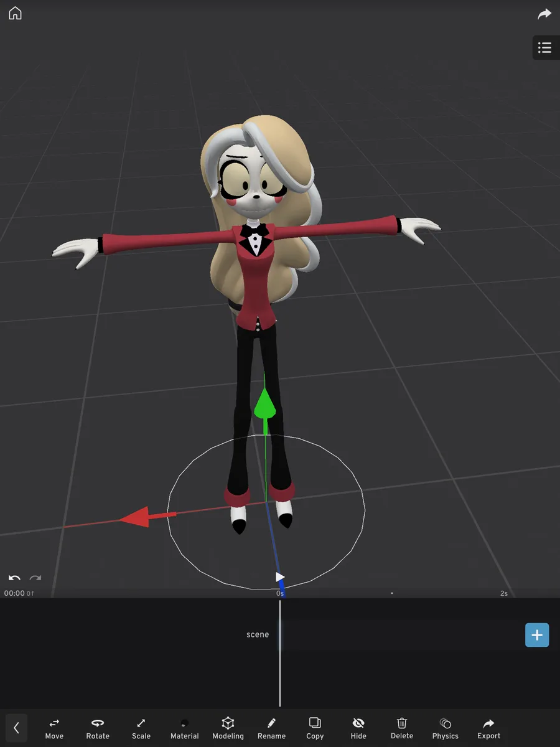Open the scene object list panel
The height and width of the screenshot is (747, 560).
pos(545,48)
